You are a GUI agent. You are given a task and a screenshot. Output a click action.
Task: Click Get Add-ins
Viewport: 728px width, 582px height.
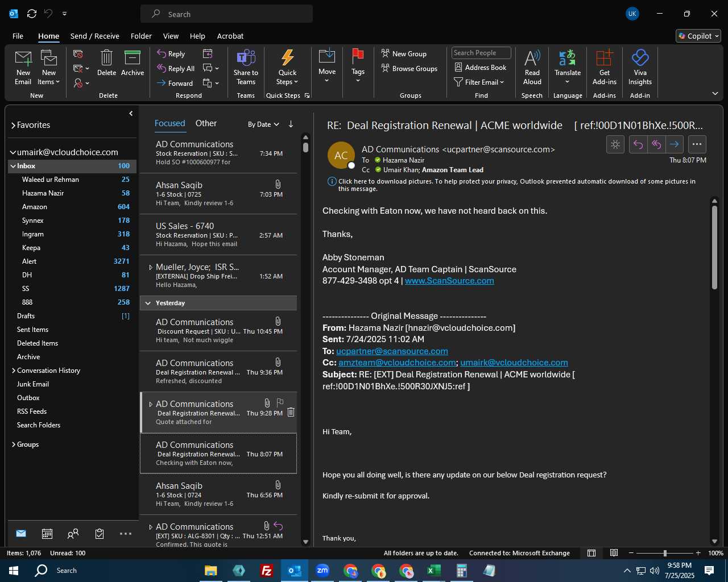tap(604, 68)
